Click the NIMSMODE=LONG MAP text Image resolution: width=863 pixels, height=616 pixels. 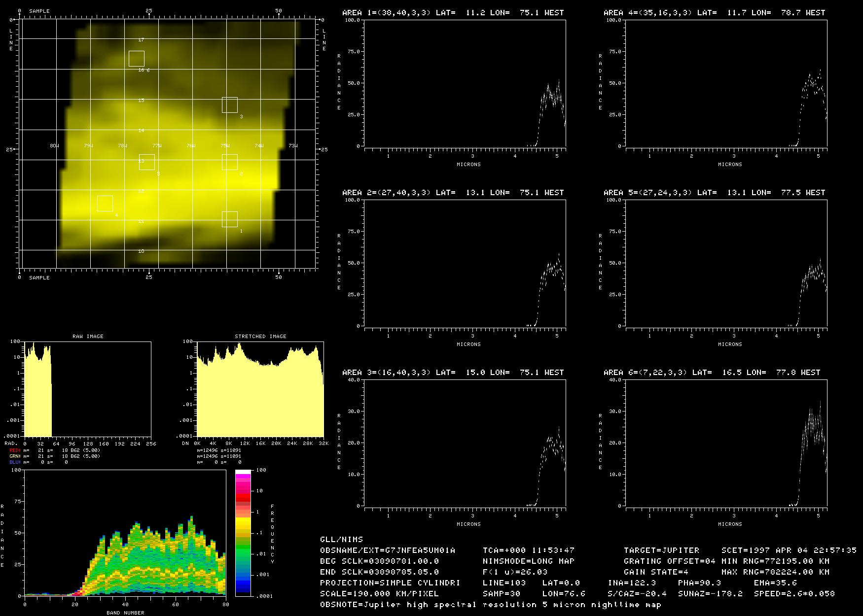click(528, 561)
